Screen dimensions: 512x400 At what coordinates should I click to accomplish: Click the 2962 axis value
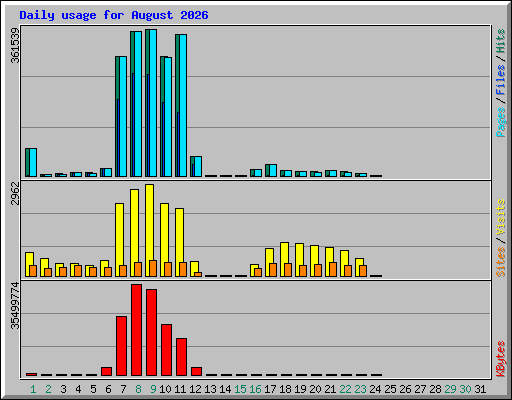(15, 194)
